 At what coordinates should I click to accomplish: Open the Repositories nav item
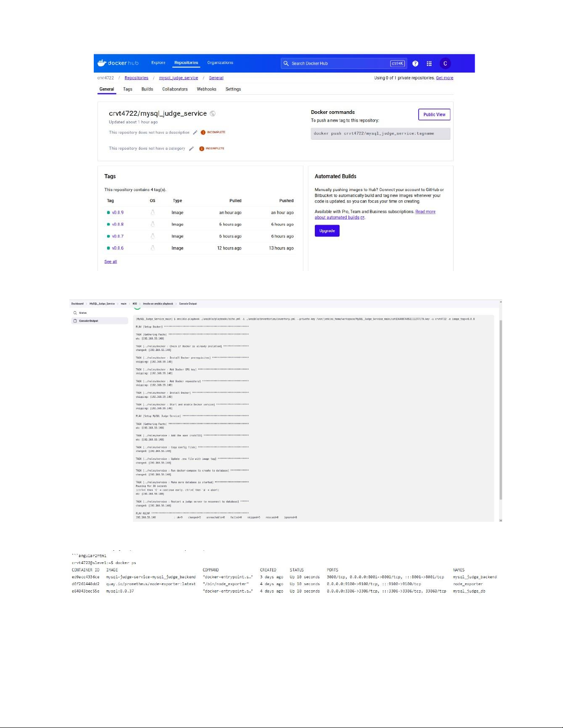coord(186,62)
